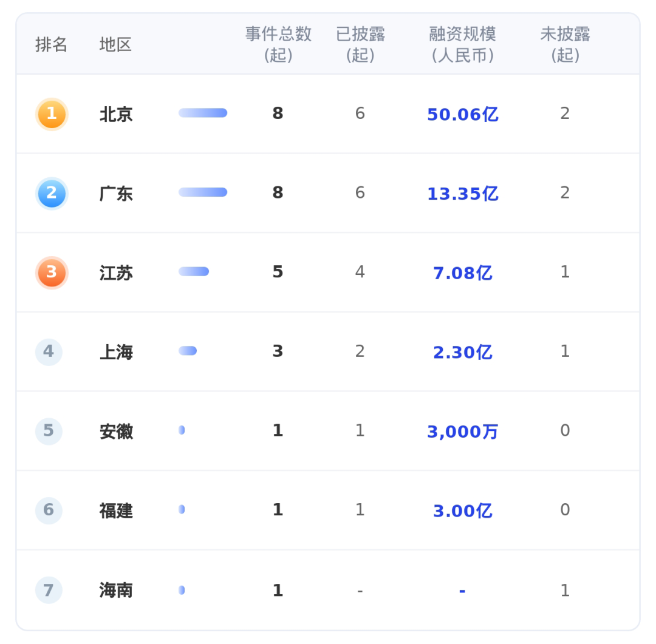The image size is (656, 644).
Task: Click 北京 total events value 8
Action: click(278, 113)
